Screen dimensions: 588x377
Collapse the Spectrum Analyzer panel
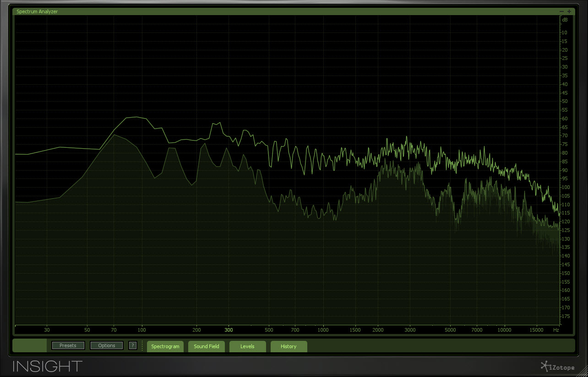coord(561,11)
